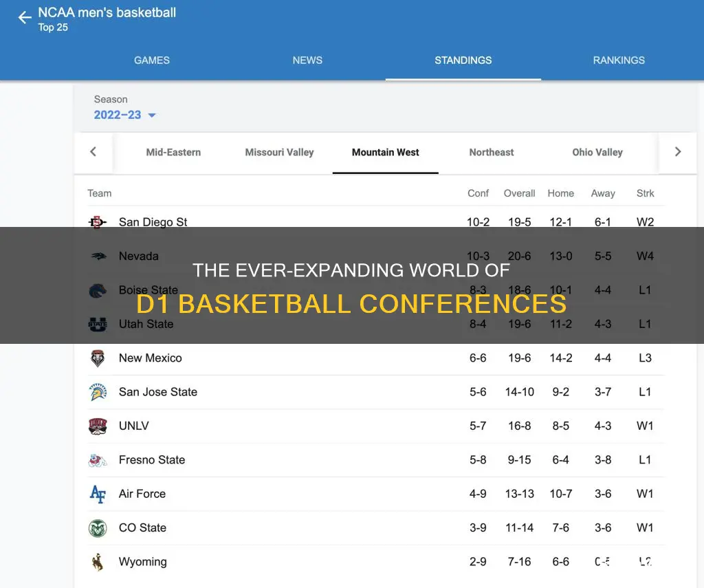
Task: Open the Air Force team name
Action: click(142, 494)
